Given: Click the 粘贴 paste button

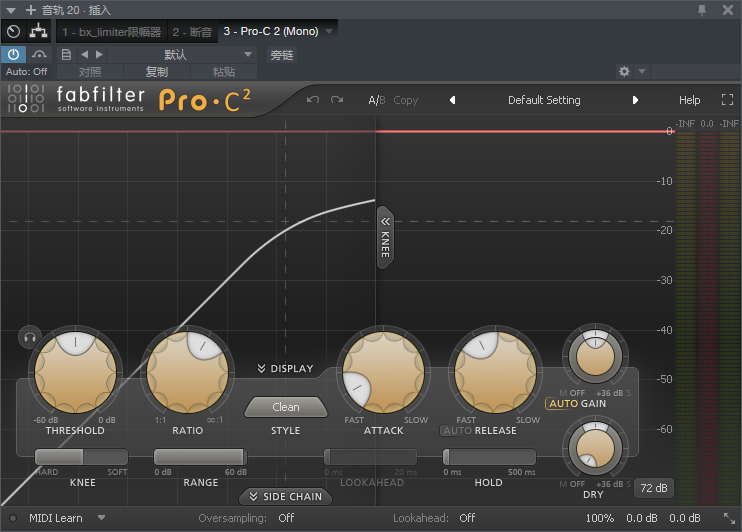Looking at the screenshot, I should 224,72.
